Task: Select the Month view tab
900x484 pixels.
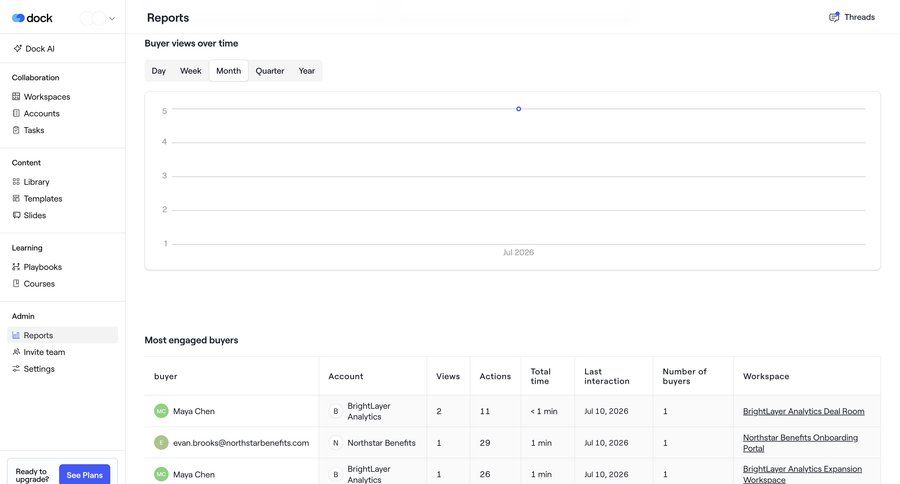Action: (x=228, y=71)
